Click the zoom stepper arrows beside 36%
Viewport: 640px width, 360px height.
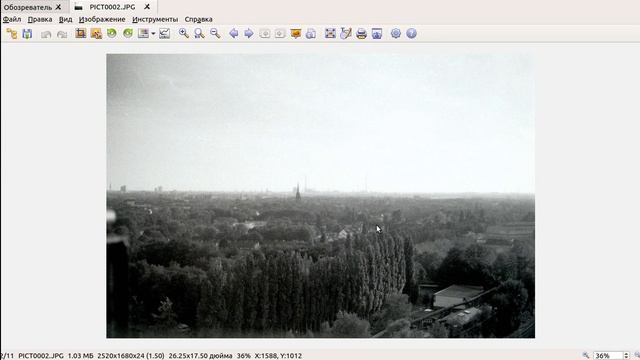pyautogui.click(x=627, y=356)
